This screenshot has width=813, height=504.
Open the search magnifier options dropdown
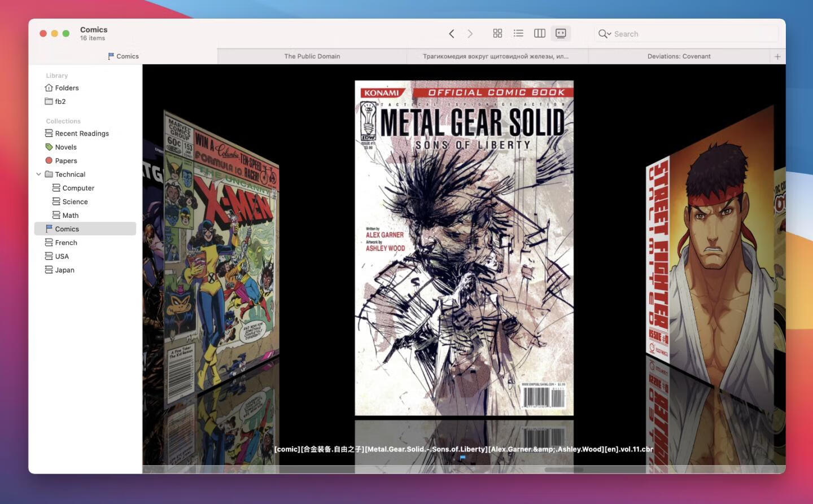(605, 34)
